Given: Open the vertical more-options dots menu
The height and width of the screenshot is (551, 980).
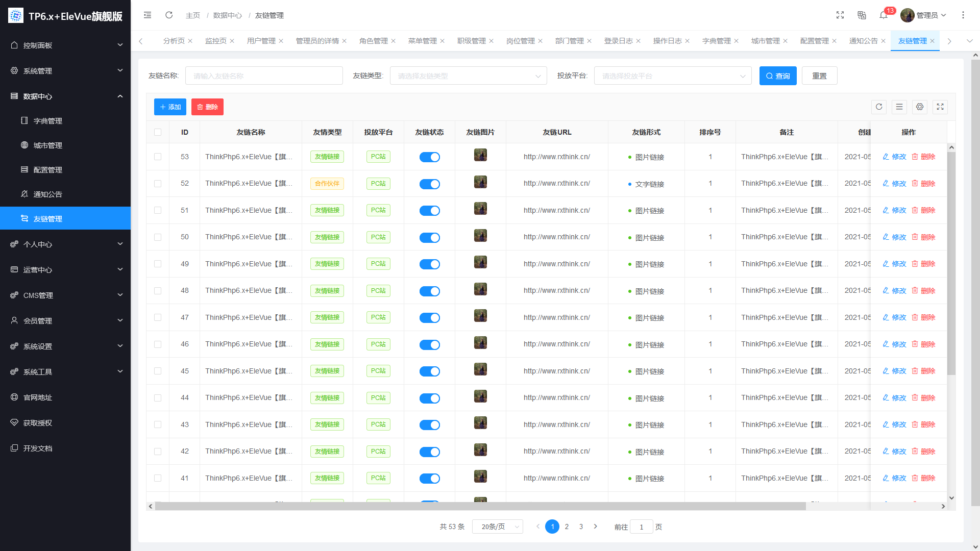Looking at the screenshot, I should [x=963, y=15].
